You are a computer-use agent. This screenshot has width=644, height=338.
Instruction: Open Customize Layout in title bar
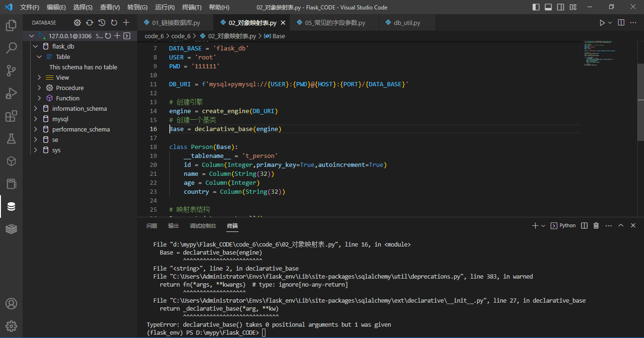pyautogui.click(x=573, y=7)
